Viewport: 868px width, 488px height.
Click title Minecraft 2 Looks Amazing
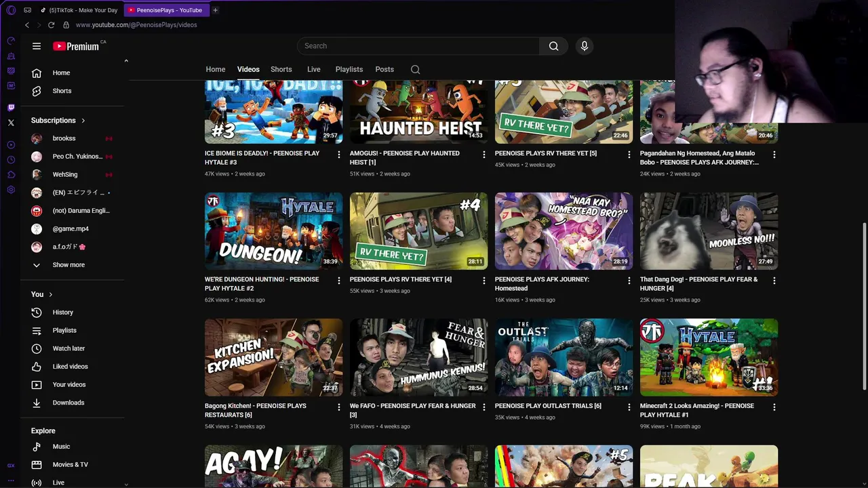696,410
